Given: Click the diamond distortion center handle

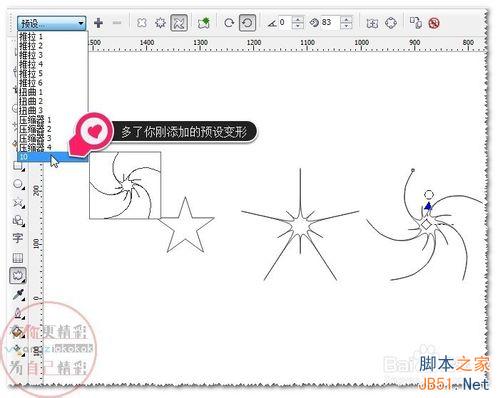Looking at the screenshot, I should coord(426,225).
